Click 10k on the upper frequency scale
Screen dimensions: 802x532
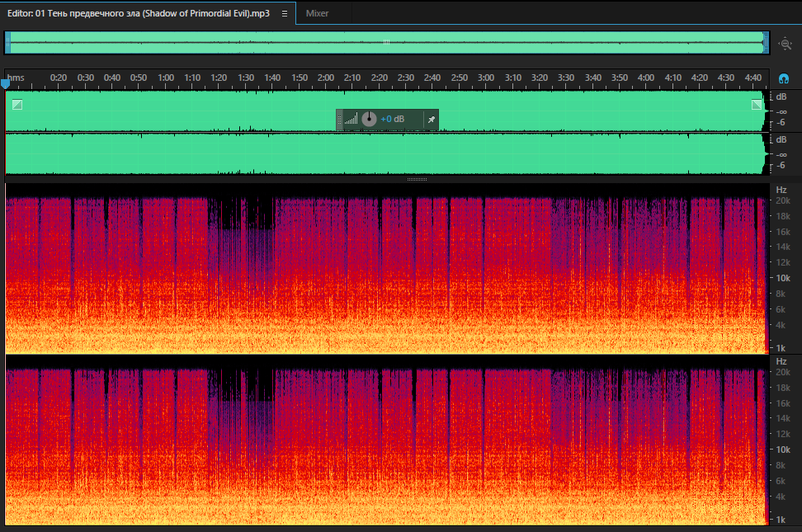pyautogui.click(x=783, y=278)
